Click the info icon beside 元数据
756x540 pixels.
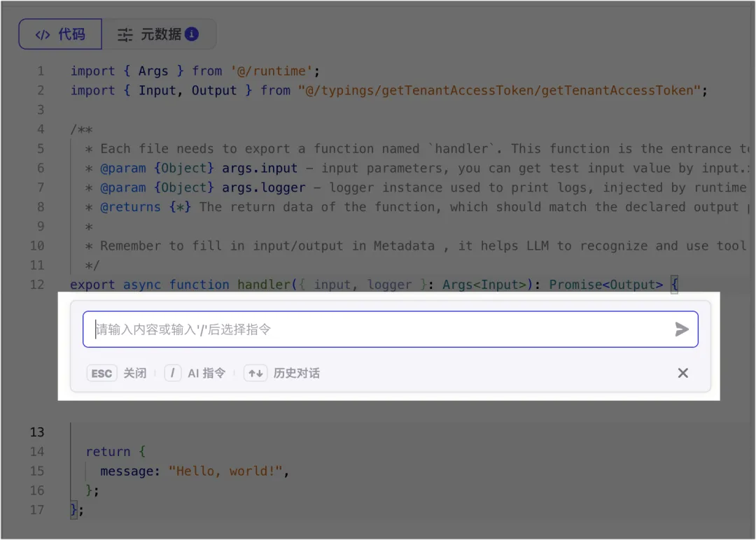pyautogui.click(x=192, y=34)
